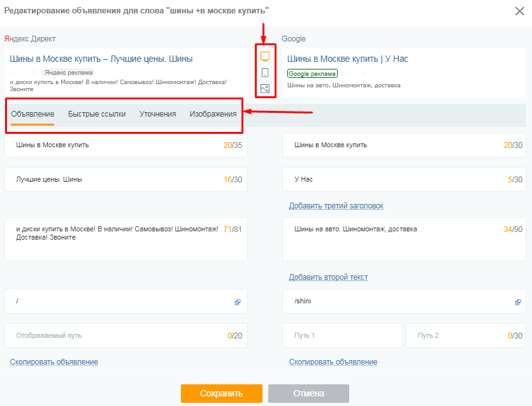Edit Yandex headline field with 20/35 counter
The width and height of the screenshot is (532, 406).
(x=126, y=145)
